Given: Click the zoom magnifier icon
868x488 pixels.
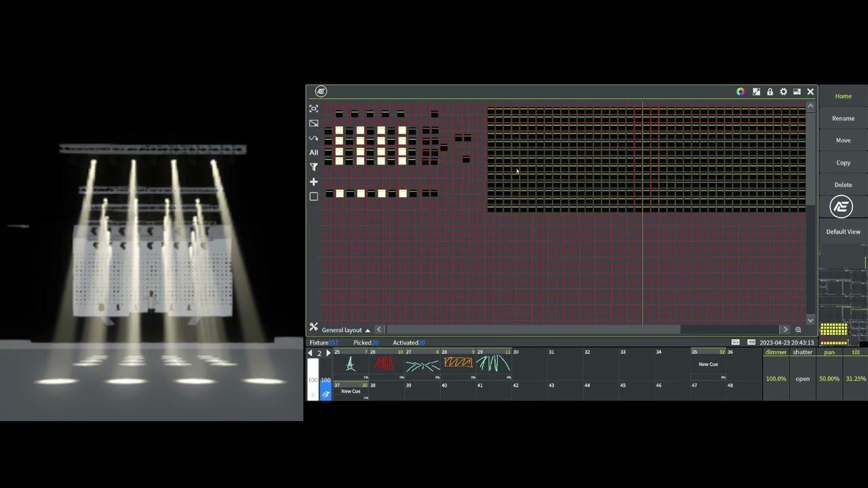Looking at the screenshot, I should (x=798, y=329).
